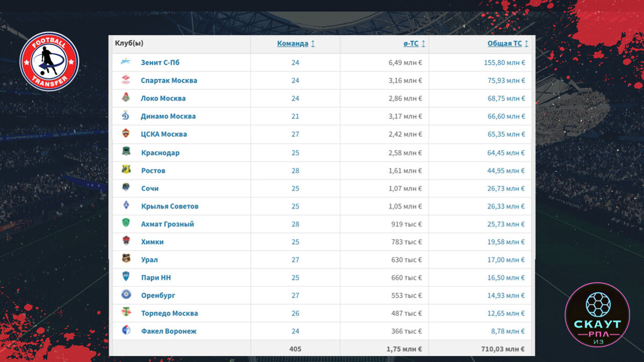Select Zenit average value 6,49 млн €
Screen dimensions: 644x362
click(x=405, y=62)
